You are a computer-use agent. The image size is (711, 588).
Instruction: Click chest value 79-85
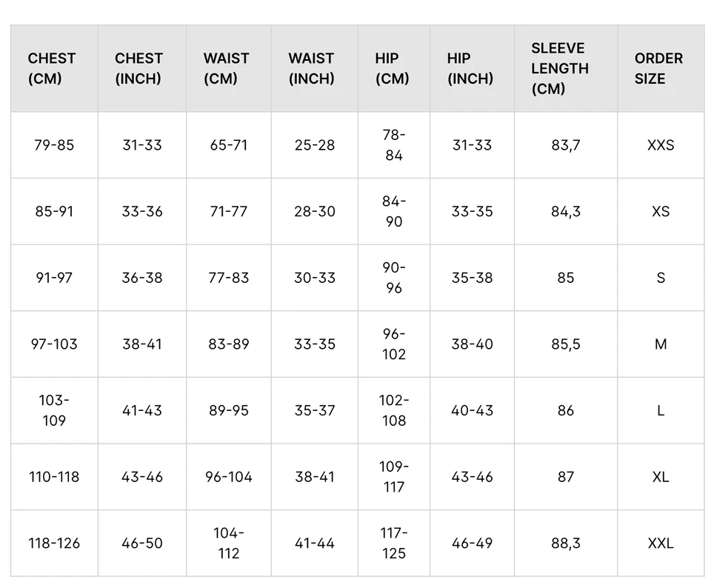coord(54,145)
